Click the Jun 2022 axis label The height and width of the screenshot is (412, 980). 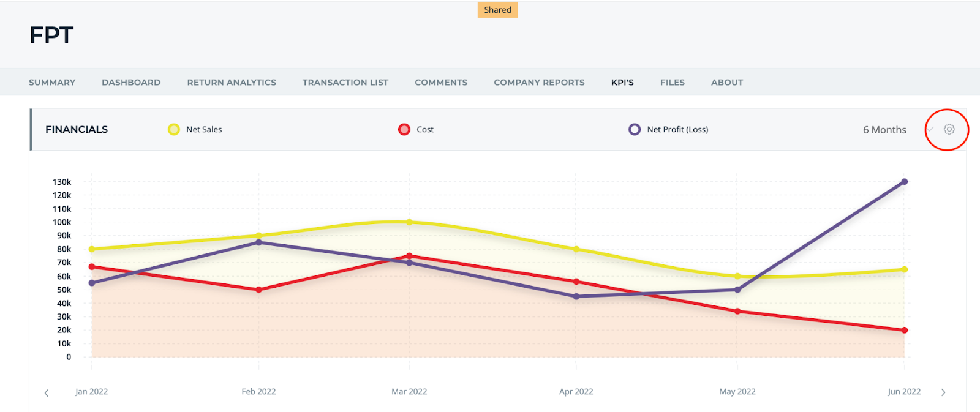[904, 392]
